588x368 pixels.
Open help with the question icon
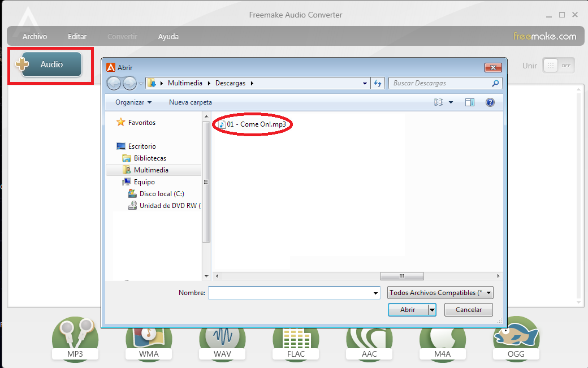tap(490, 102)
